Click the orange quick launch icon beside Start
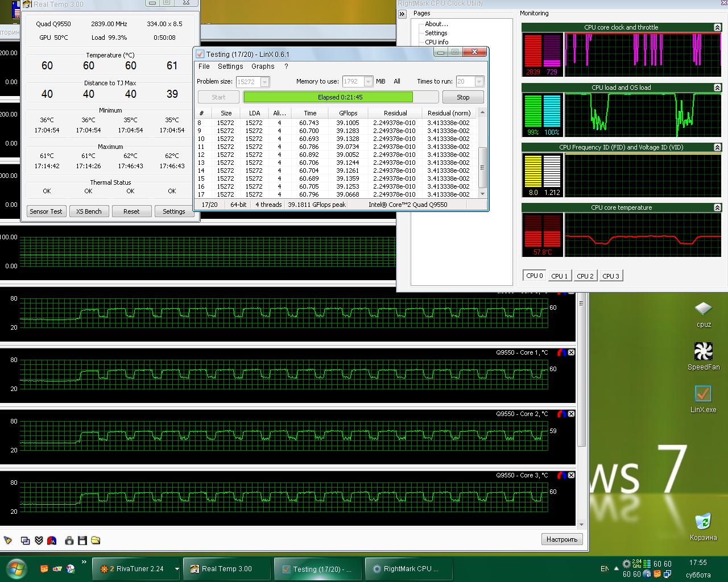 [x=44, y=568]
